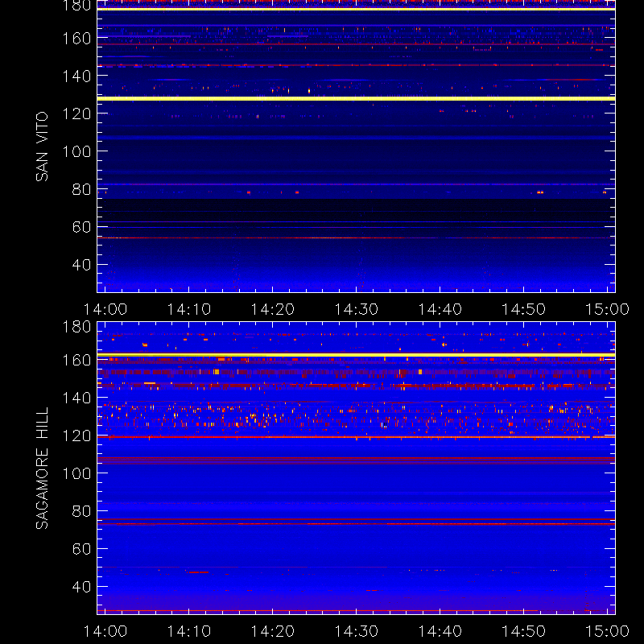Select the 60 tick label on the SAN VITO plot
644x644 pixels.
[81, 227]
